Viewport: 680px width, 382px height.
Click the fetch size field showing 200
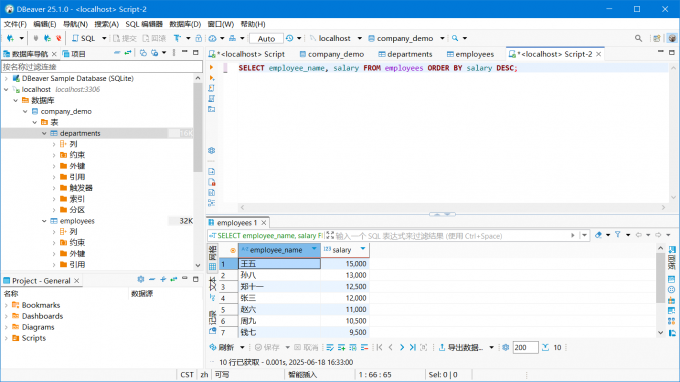coord(525,347)
